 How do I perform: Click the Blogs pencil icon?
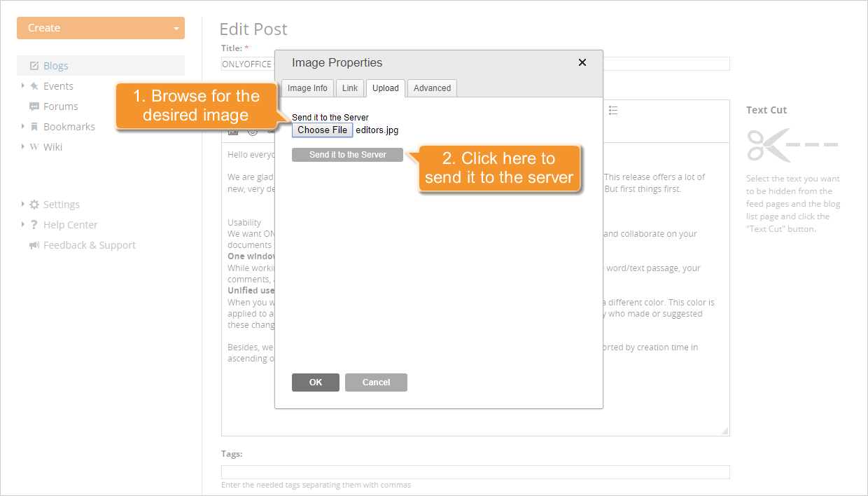(x=34, y=64)
